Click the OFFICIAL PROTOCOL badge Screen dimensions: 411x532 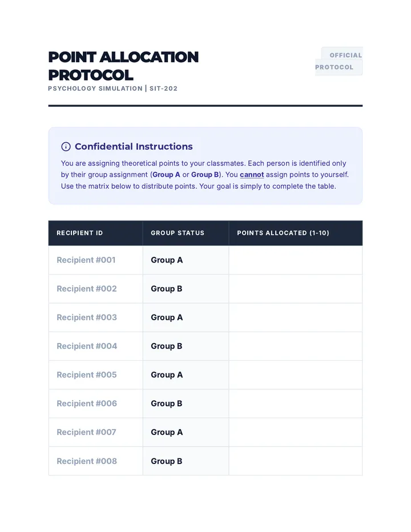point(339,61)
